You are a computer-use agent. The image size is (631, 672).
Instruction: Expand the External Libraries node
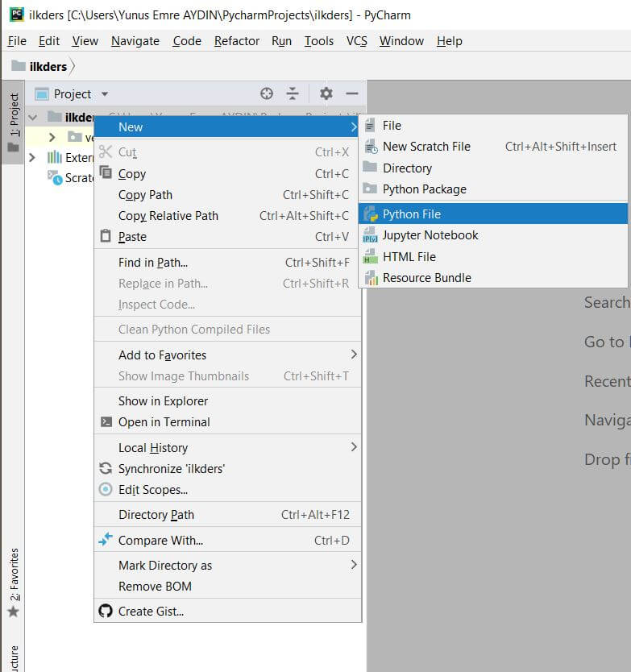[31, 157]
